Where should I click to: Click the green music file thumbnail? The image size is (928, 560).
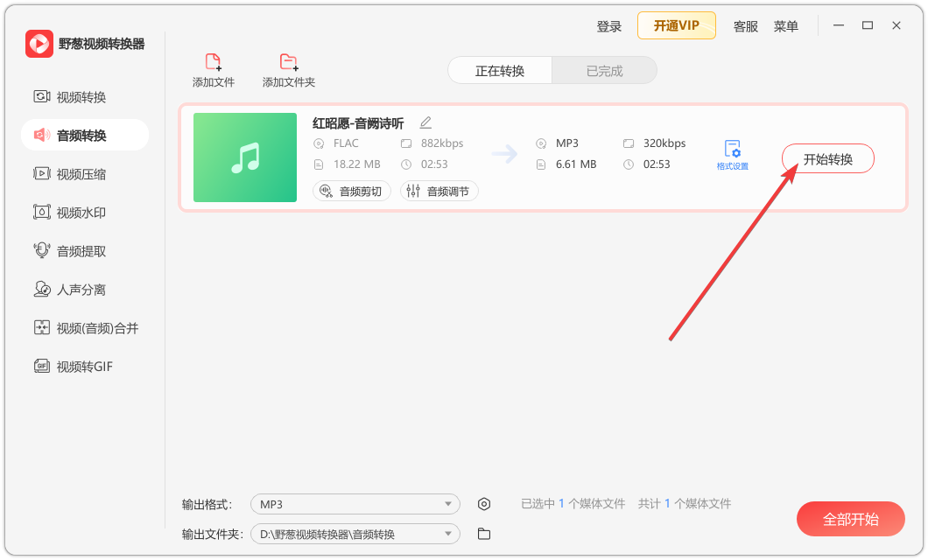click(244, 157)
